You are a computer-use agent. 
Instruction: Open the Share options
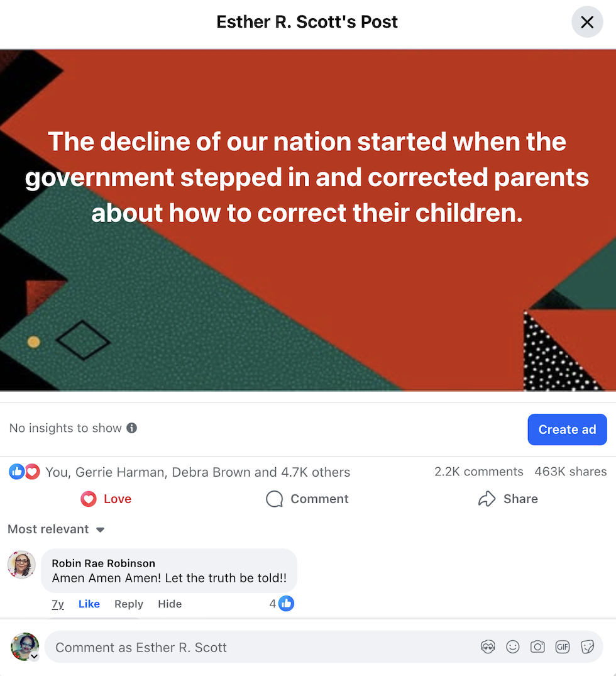pos(508,499)
